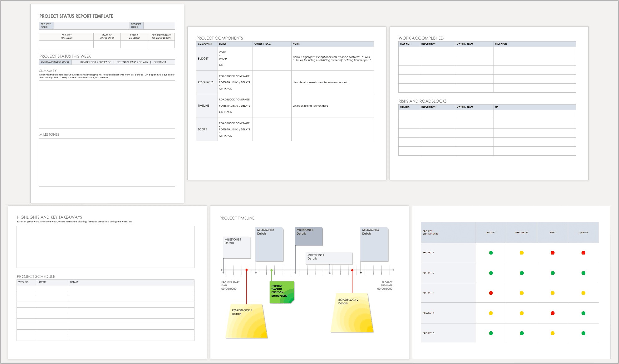
Task: Click the Fix column header
Action: pos(534,107)
